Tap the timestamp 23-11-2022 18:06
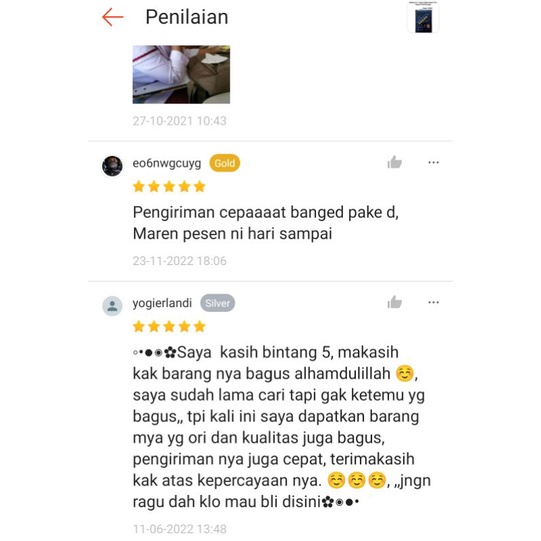 click(179, 261)
